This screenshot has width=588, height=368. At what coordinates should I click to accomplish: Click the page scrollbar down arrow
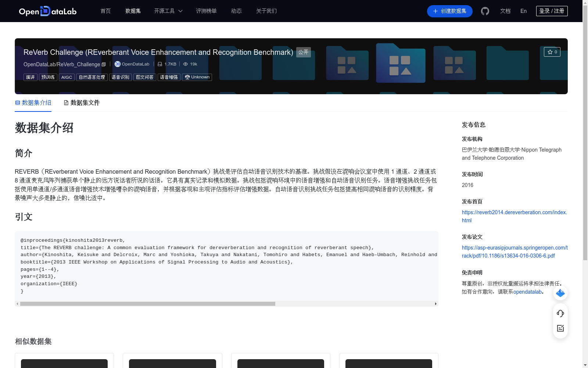point(585,365)
